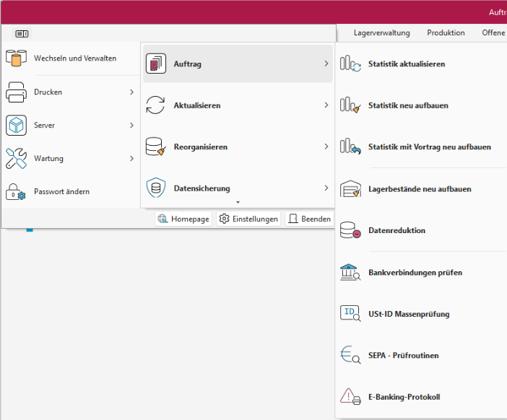Image resolution: width=507 pixels, height=420 pixels.
Task: Click the Wechseln und Verwalten database icon
Action: [16, 58]
